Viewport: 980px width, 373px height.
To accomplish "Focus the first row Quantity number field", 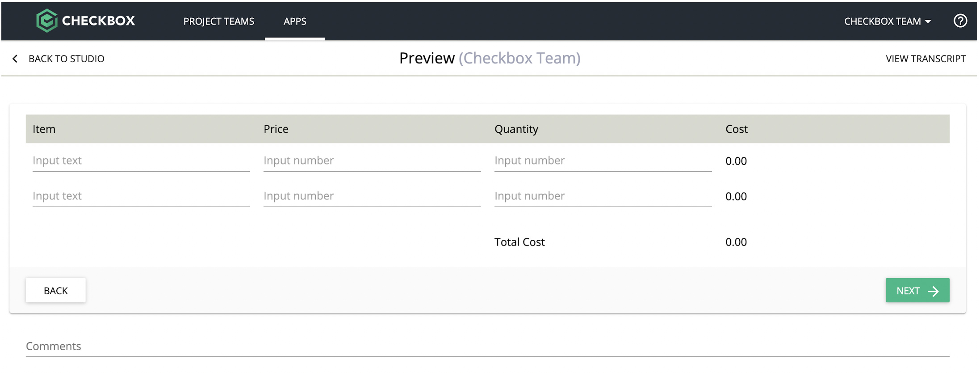I will [x=603, y=161].
